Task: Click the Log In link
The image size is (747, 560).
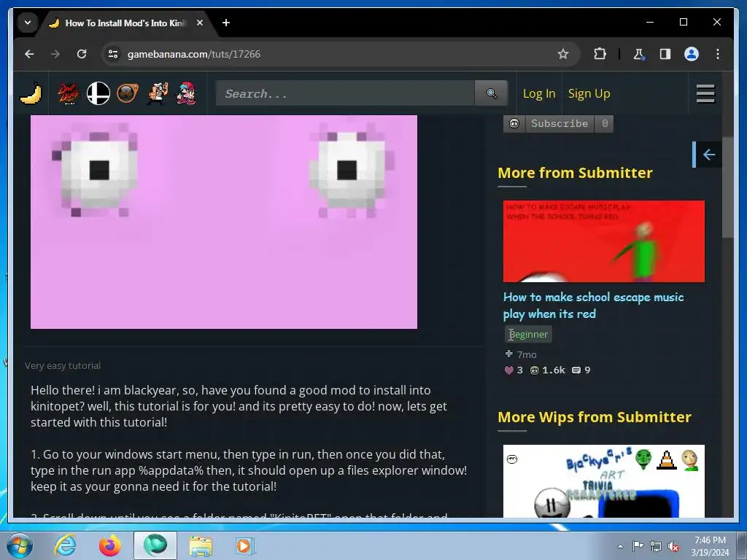Action: 539,94
